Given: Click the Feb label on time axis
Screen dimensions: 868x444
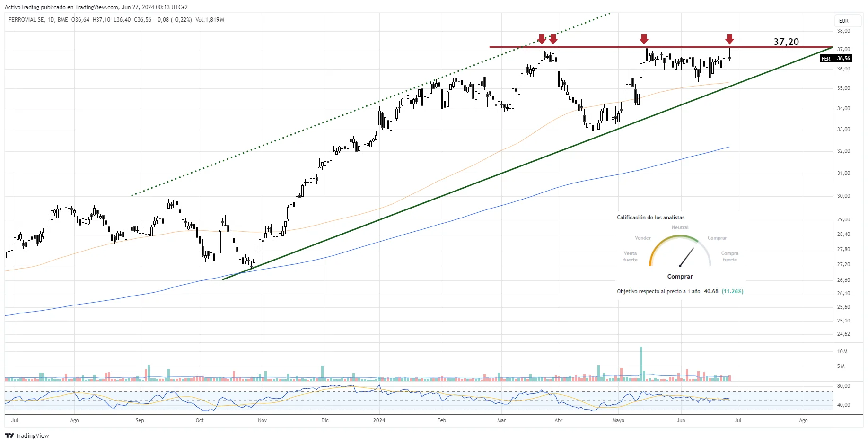Looking at the screenshot, I should pos(441,420).
